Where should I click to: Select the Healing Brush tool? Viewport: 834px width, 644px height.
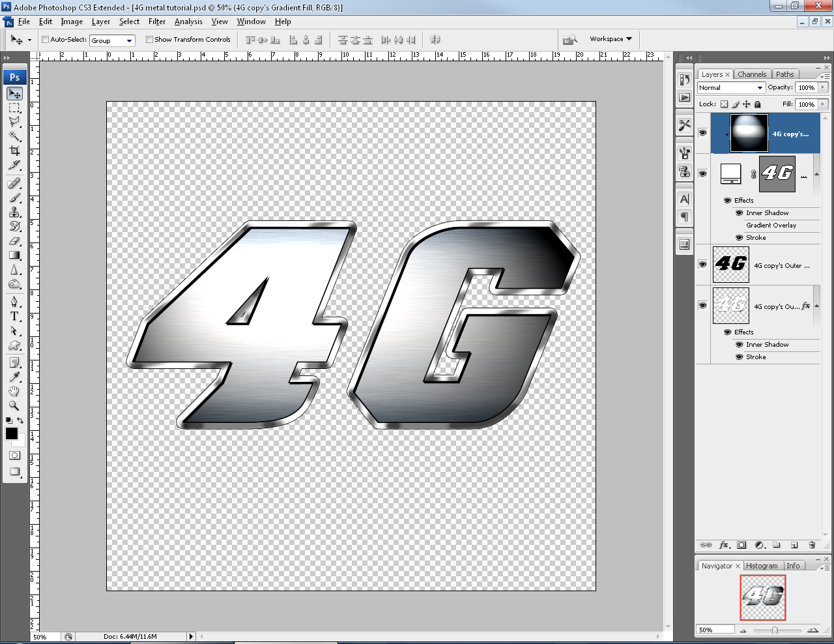pos(14,184)
